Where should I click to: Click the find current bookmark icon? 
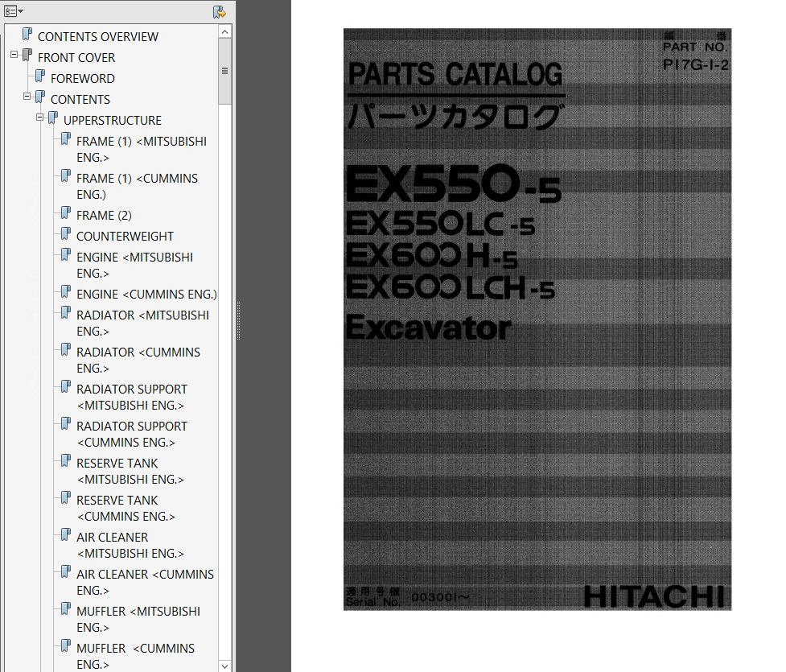pos(219,11)
